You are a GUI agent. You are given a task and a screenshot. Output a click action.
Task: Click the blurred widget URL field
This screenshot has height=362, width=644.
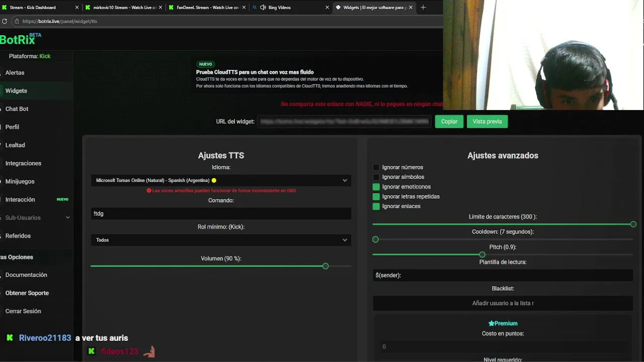(x=344, y=121)
